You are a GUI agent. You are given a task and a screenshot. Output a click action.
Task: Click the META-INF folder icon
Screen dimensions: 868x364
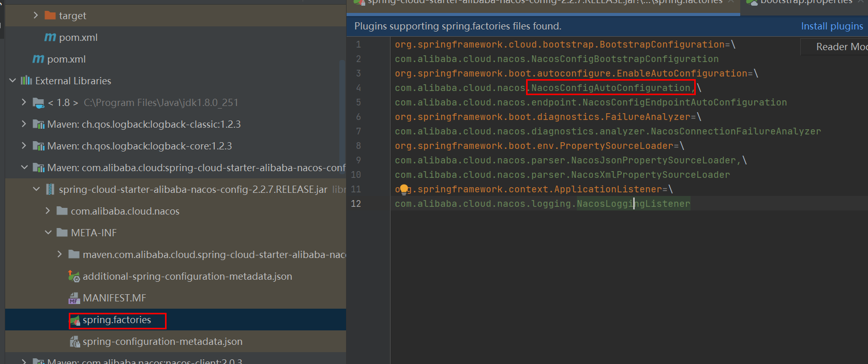(62, 233)
